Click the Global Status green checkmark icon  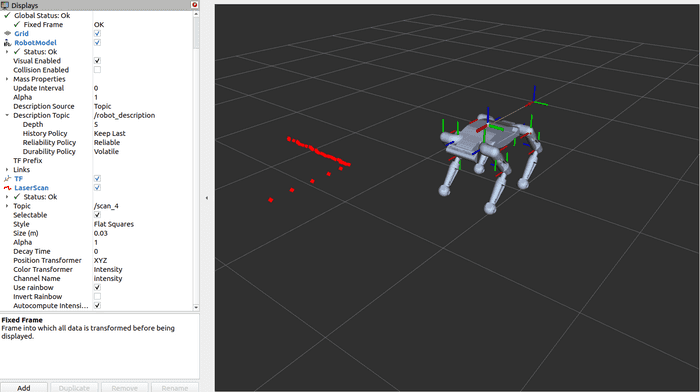[7, 15]
